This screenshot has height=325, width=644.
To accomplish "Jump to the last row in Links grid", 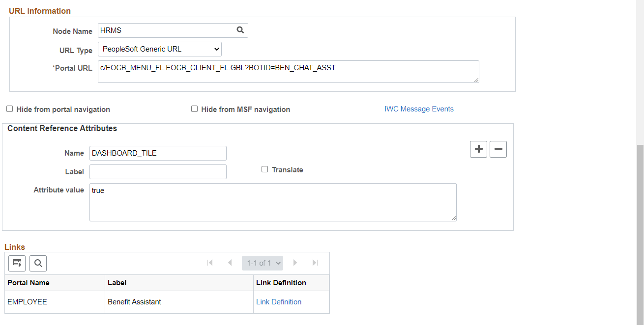I will tap(315, 263).
